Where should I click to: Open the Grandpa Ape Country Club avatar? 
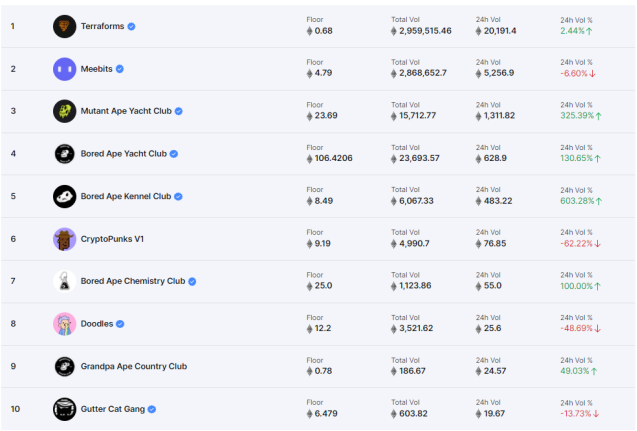(64, 367)
